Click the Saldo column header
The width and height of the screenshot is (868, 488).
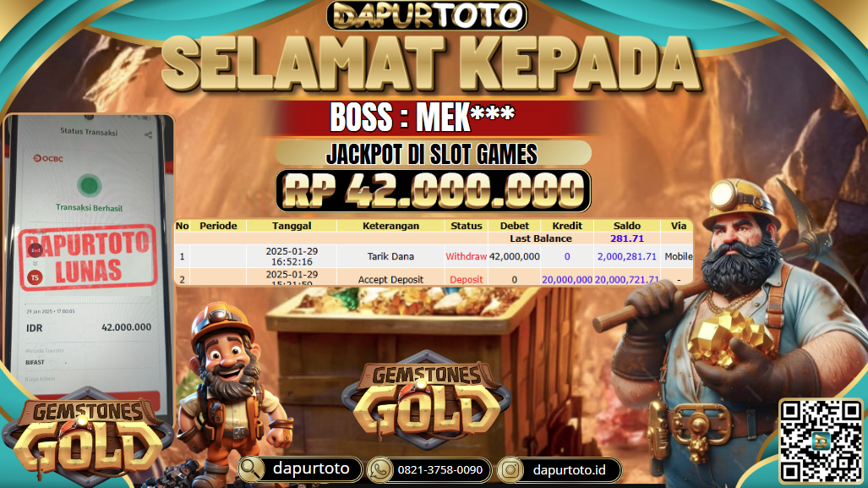626,226
